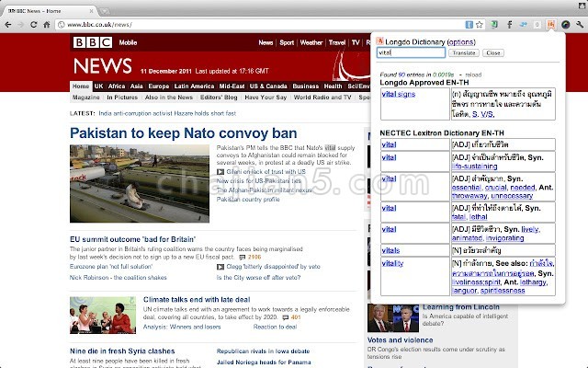Screen dimensions: 588x368
Task: Open the Africa news section
Action: click(x=117, y=86)
